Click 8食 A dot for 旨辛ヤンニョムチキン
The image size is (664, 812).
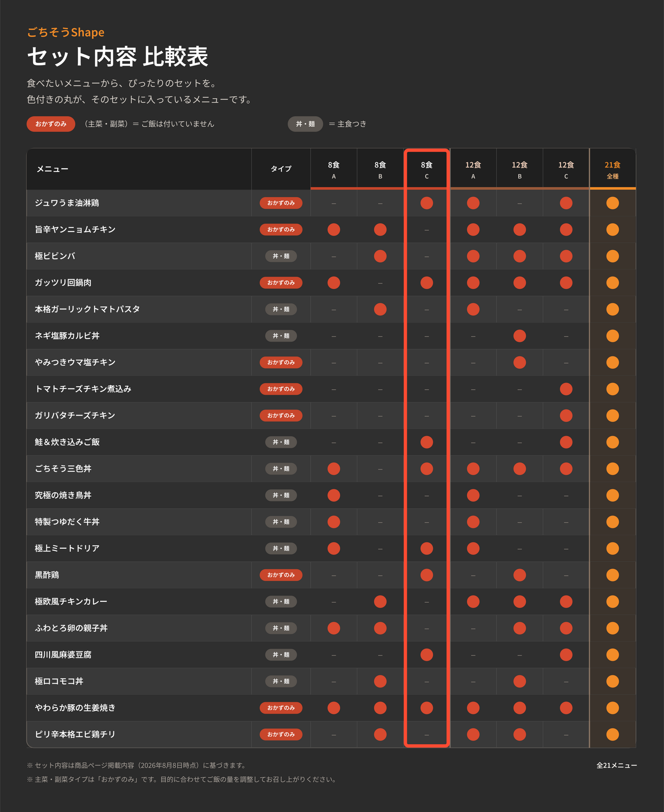point(334,229)
